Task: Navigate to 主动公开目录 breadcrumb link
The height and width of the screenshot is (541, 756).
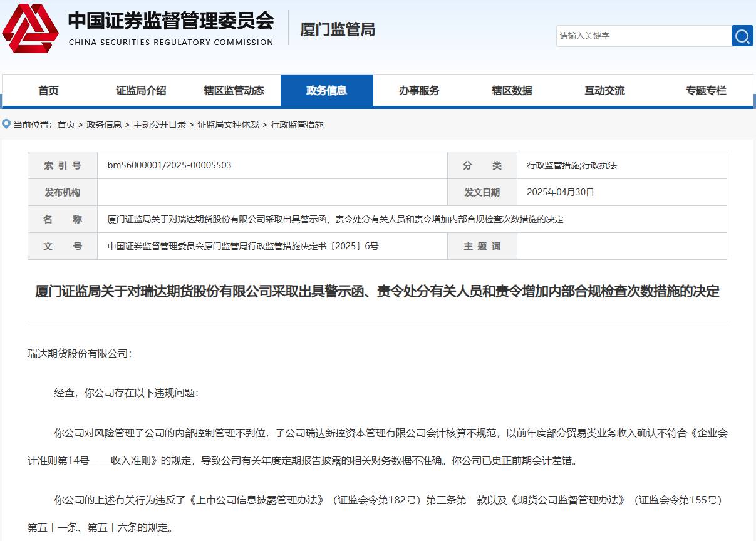Action: (x=160, y=125)
